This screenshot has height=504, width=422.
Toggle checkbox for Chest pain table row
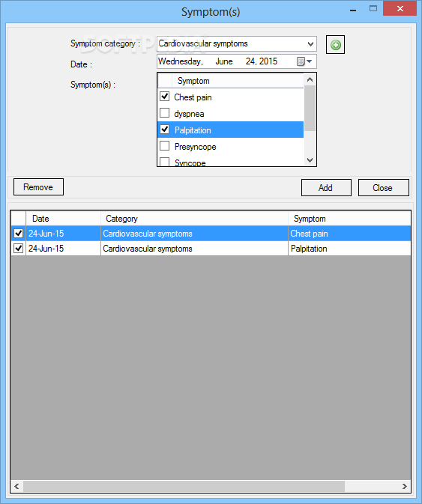pyautogui.click(x=18, y=234)
